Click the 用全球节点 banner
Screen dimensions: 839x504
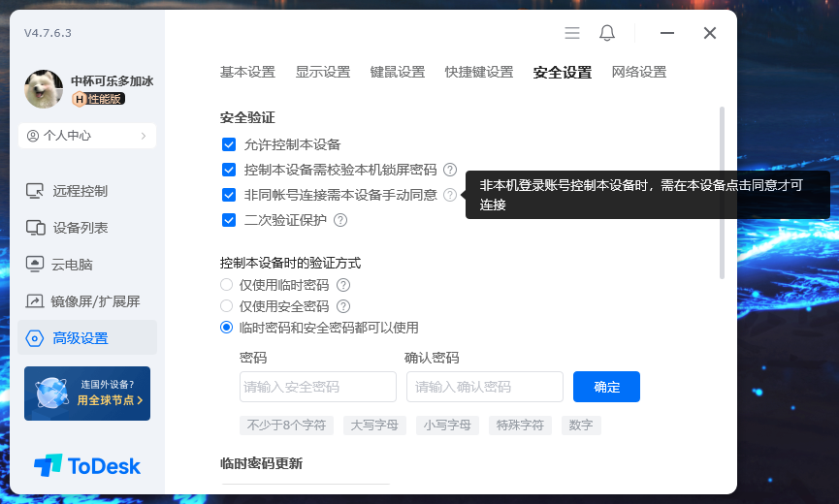tap(87, 394)
